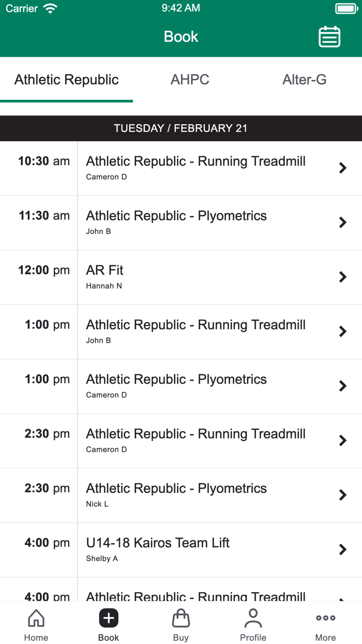Screen dimensions: 362x644
Task: Expand the 10:30 am Running Treadmill session chevron
Action: coord(342,168)
